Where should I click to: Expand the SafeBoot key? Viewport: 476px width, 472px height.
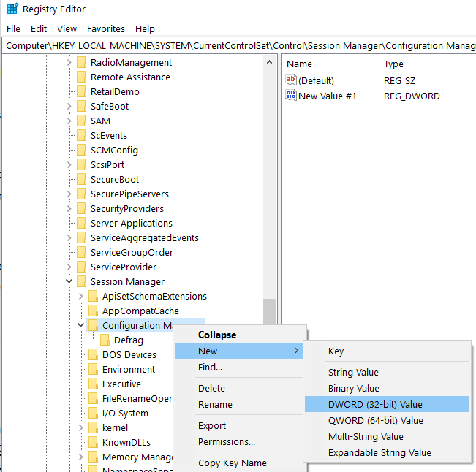coord(69,106)
